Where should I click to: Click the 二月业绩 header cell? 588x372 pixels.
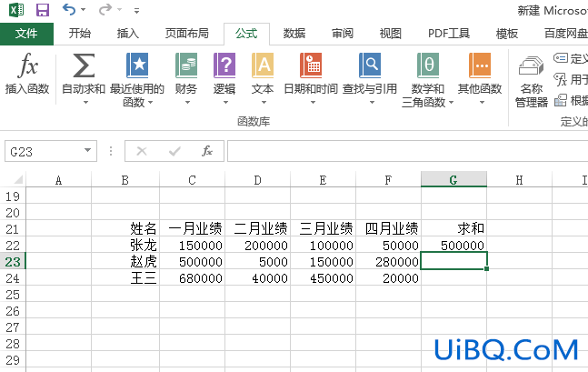257,228
